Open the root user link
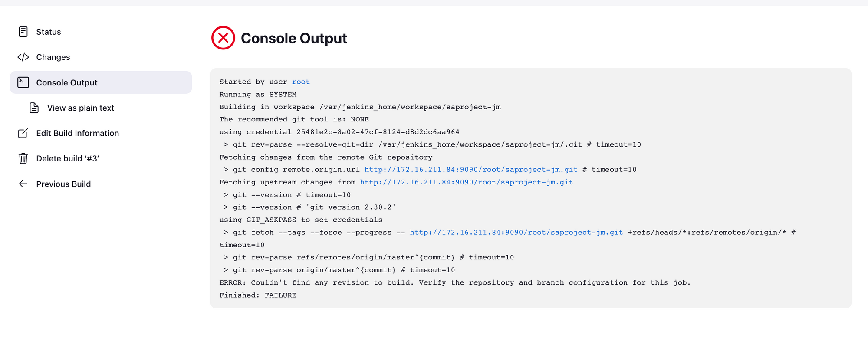Viewport: 868px width, 351px height. click(x=301, y=82)
